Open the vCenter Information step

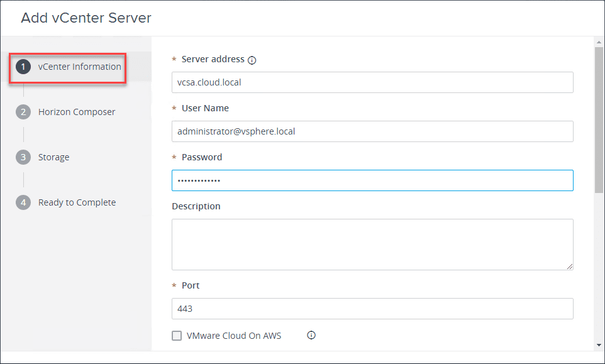click(x=79, y=67)
